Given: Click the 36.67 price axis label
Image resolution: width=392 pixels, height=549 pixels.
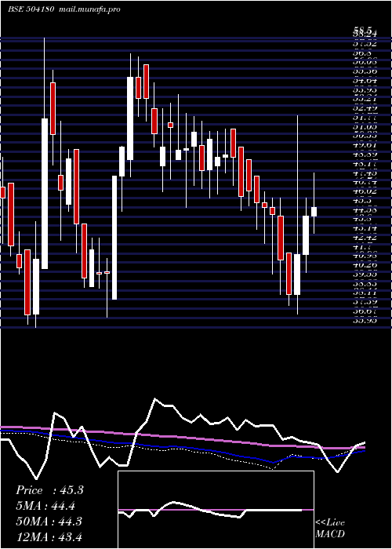Looking at the screenshot, I should 365,311.
